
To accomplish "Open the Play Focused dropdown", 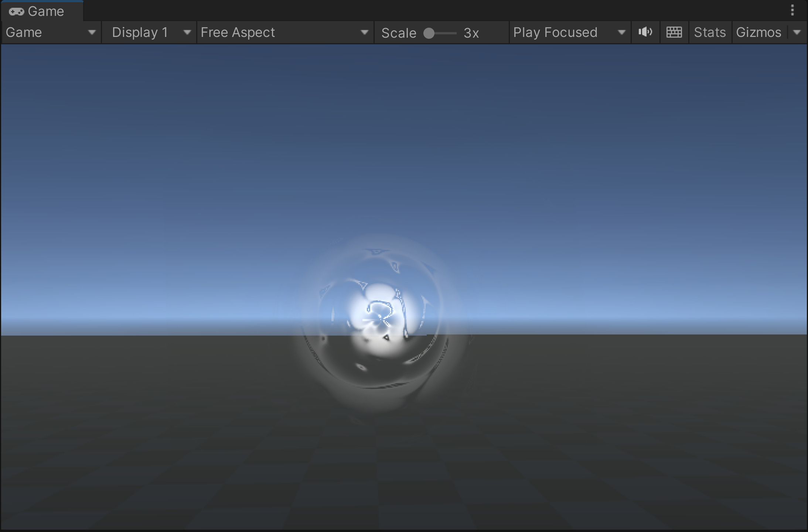I will coord(570,32).
